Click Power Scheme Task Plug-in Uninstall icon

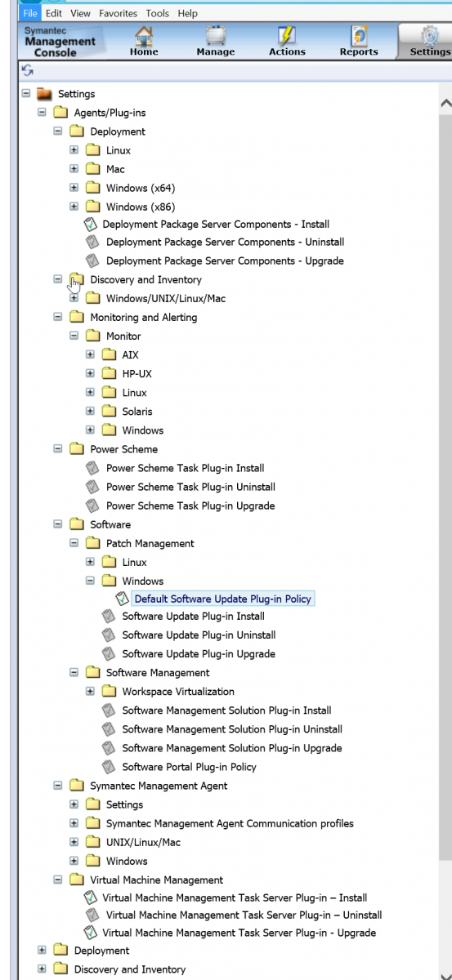click(x=92, y=487)
